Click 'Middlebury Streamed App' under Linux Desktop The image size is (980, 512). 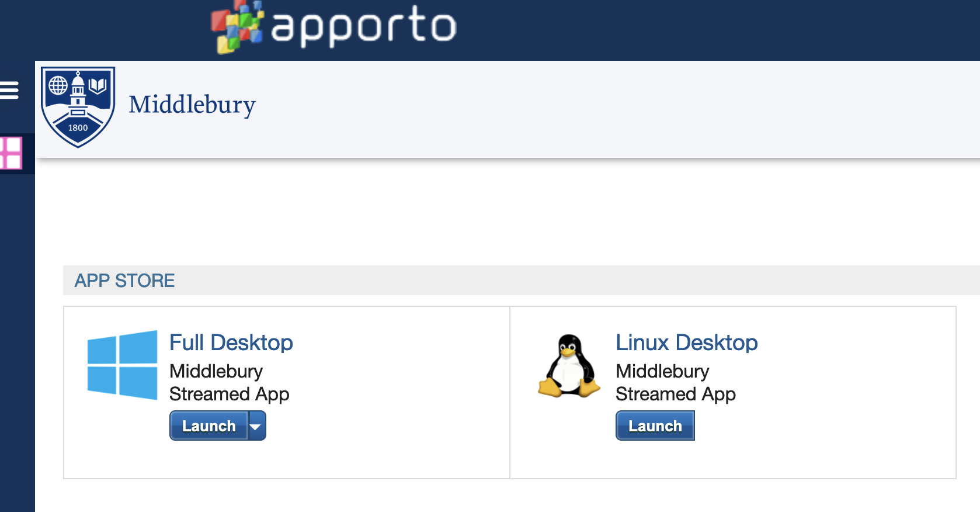point(675,383)
